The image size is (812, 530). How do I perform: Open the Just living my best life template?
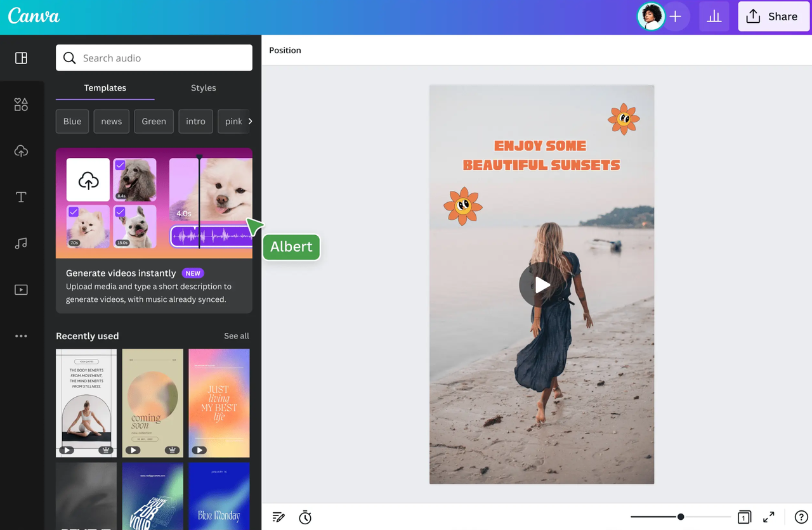tap(219, 403)
